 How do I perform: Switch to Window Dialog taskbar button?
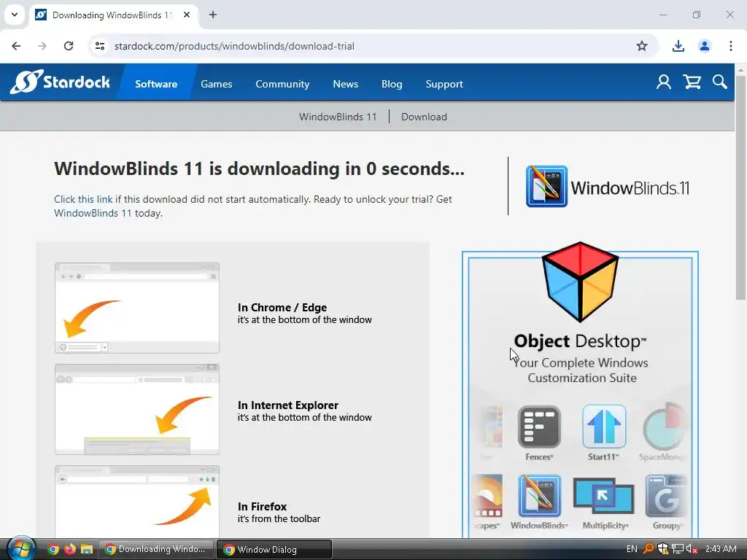(274, 549)
